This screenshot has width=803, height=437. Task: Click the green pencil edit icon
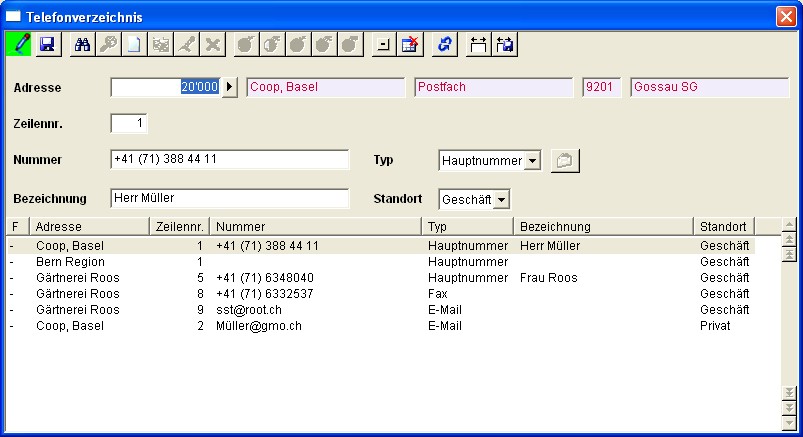[19, 44]
